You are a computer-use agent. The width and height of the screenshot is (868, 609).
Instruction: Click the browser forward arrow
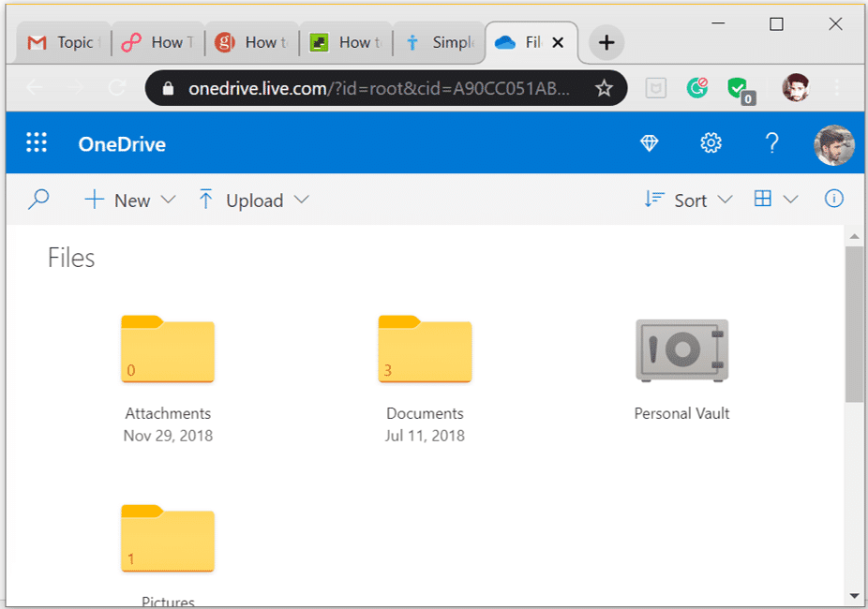[75, 87]
